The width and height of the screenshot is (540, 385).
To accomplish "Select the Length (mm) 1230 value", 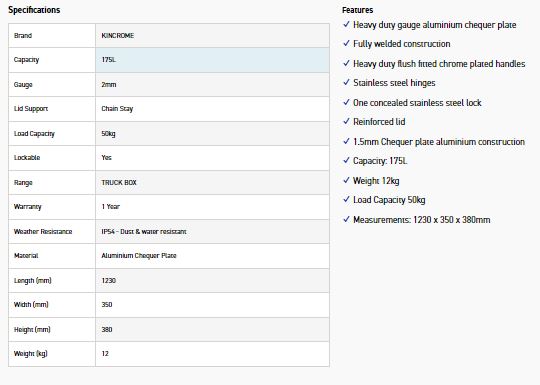I will pos(108,280).
